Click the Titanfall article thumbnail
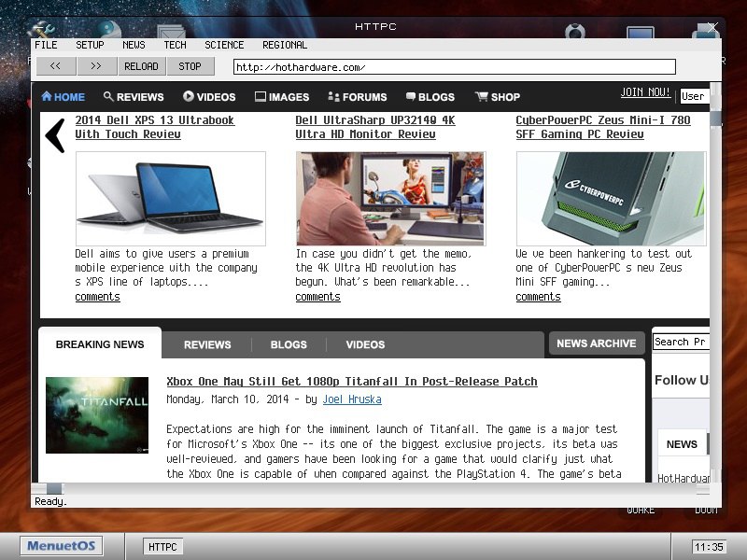The width and height of the screenshot is (747, 560). [97, 414]
